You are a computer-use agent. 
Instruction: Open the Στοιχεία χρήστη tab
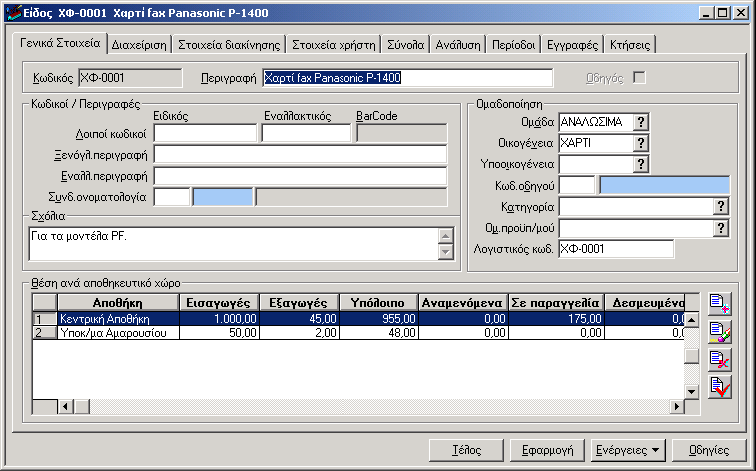334,45
